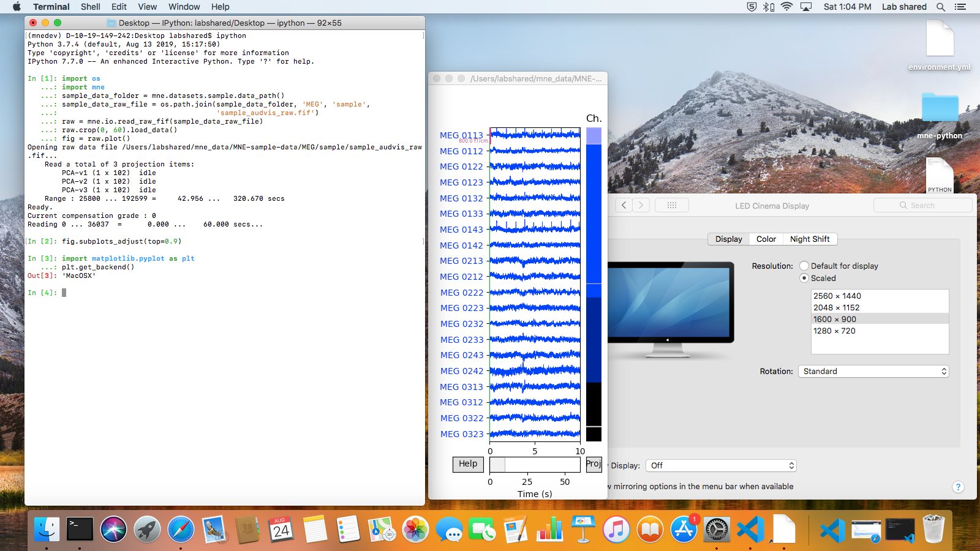Switch to Night Shift tab

click(810, 239)
